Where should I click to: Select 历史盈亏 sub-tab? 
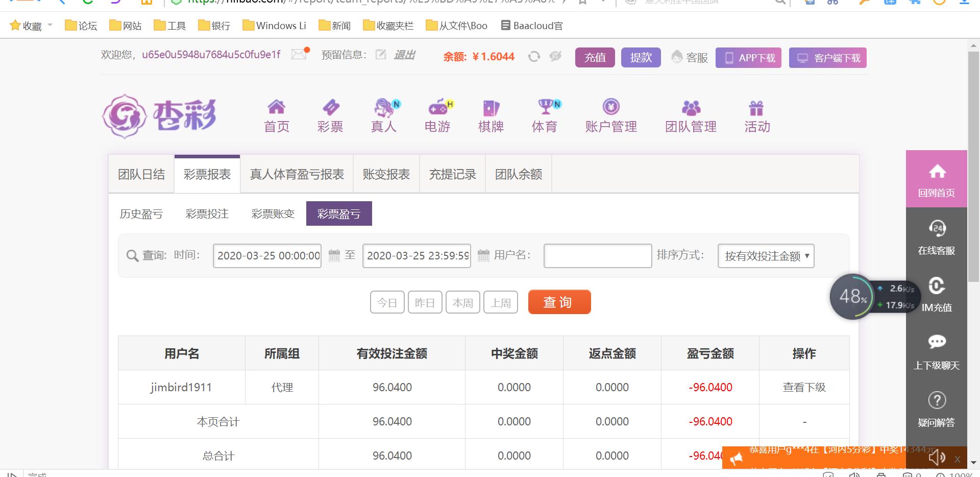tap(141, 214)
